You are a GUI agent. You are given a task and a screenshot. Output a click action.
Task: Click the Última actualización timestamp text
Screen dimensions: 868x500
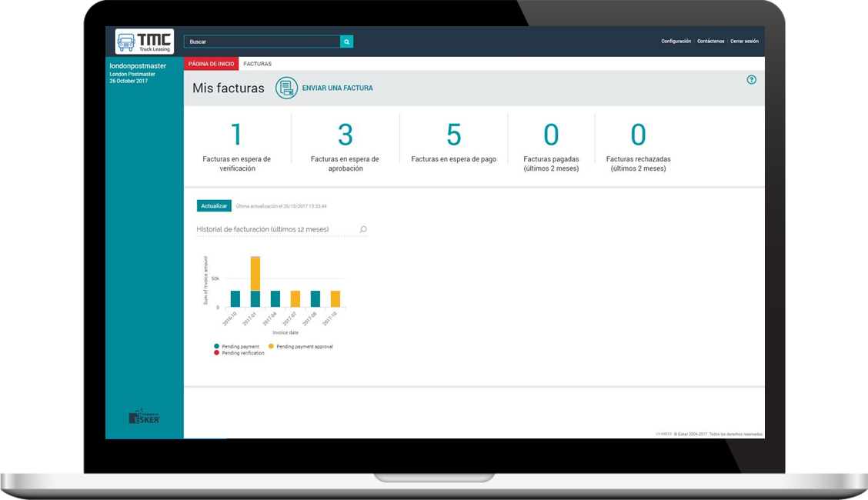click(x=281, y=206)
